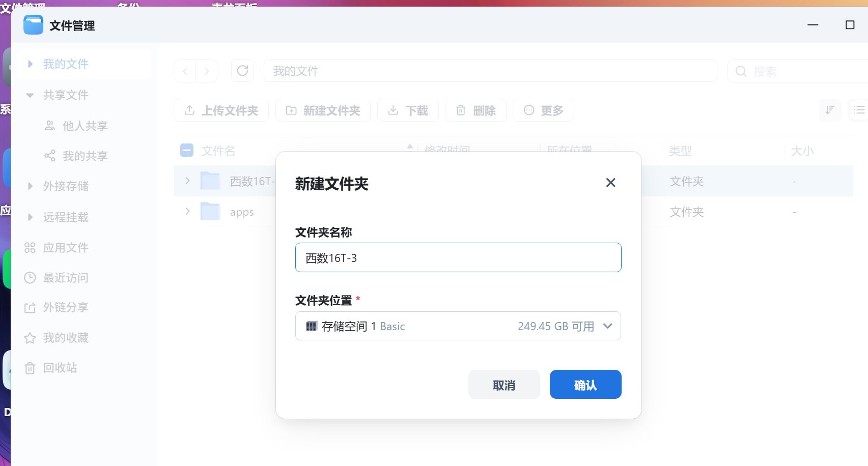Viewport: 868px width, 466px height.
Task: Click the apps folder icon
Action: (x=210, y=211)
